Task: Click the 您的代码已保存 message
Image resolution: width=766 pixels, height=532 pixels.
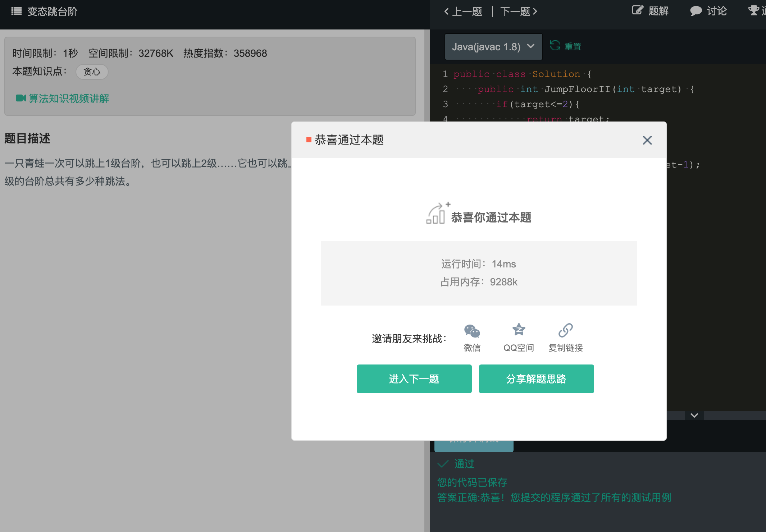Action: (472, 482)
